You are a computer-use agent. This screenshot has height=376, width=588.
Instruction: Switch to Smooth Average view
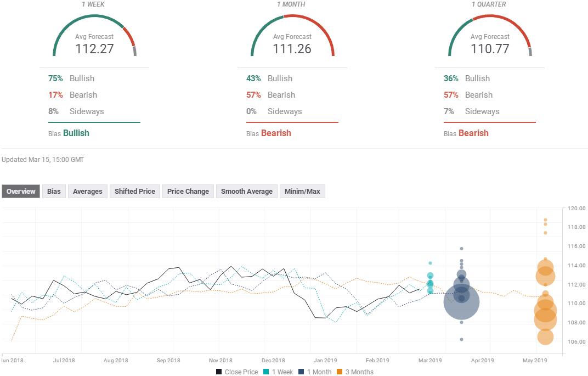coord(246,191)
